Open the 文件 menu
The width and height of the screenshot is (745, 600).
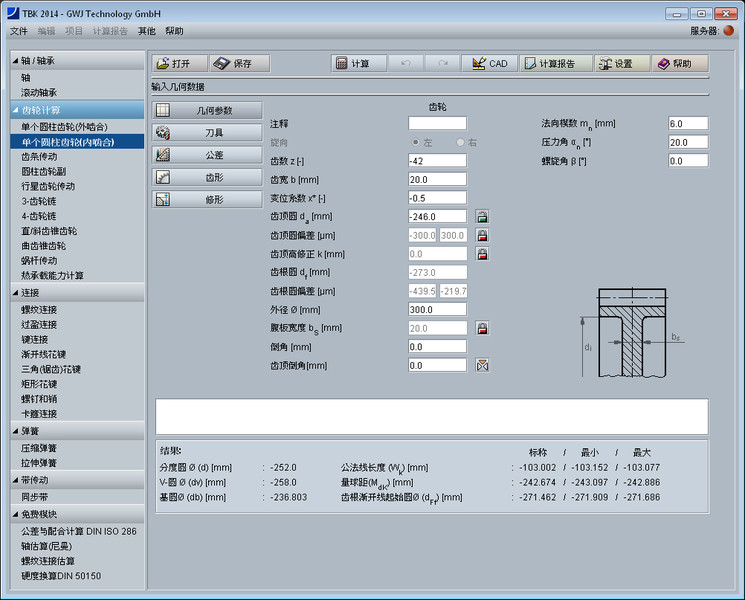click(x=19, y=31)
